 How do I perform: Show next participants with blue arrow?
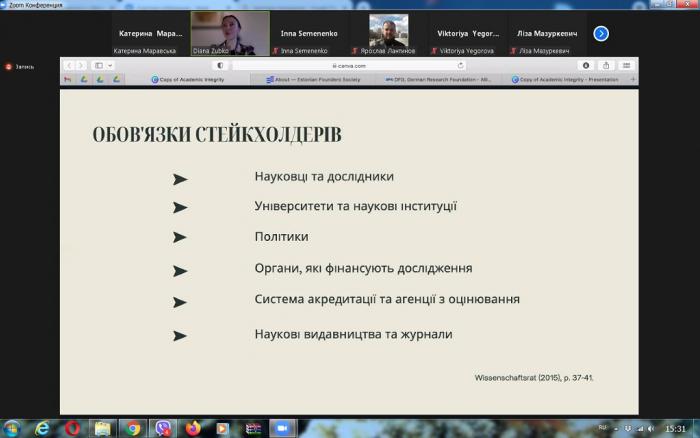point(600,33)
